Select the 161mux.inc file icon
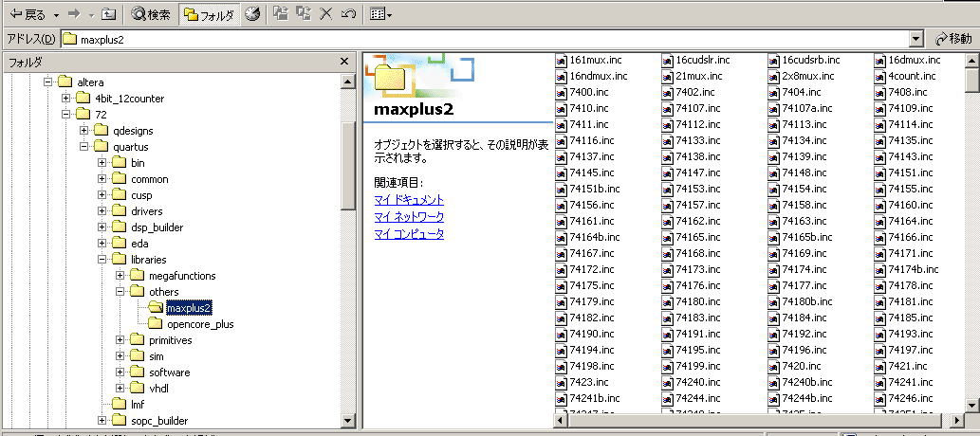Viewport: 980px width, 436px height. (x=562, y=60)
